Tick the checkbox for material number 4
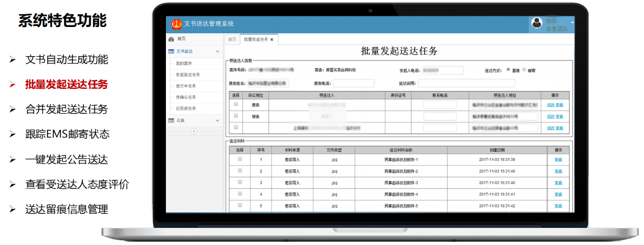 (240, 194)
